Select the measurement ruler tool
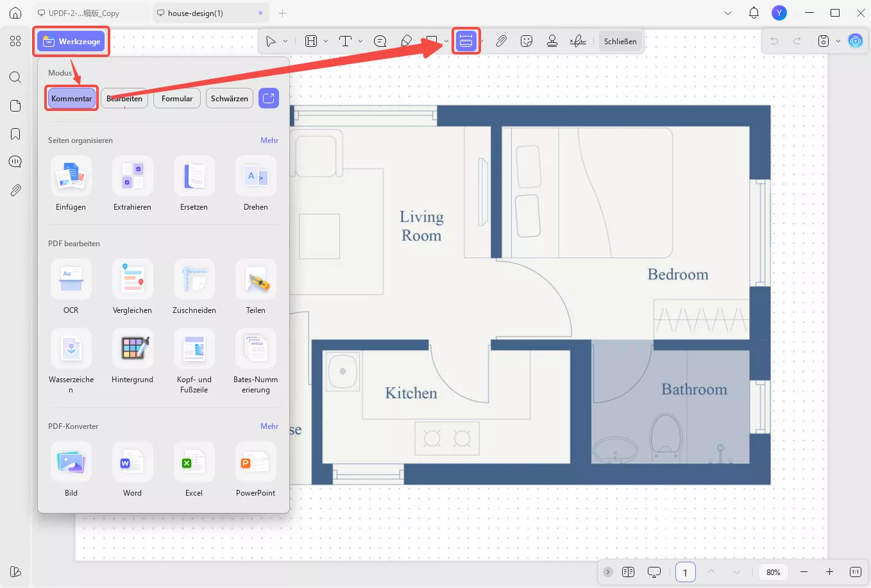The width and height of the screenshot is (871, 588). pos(466,42)
